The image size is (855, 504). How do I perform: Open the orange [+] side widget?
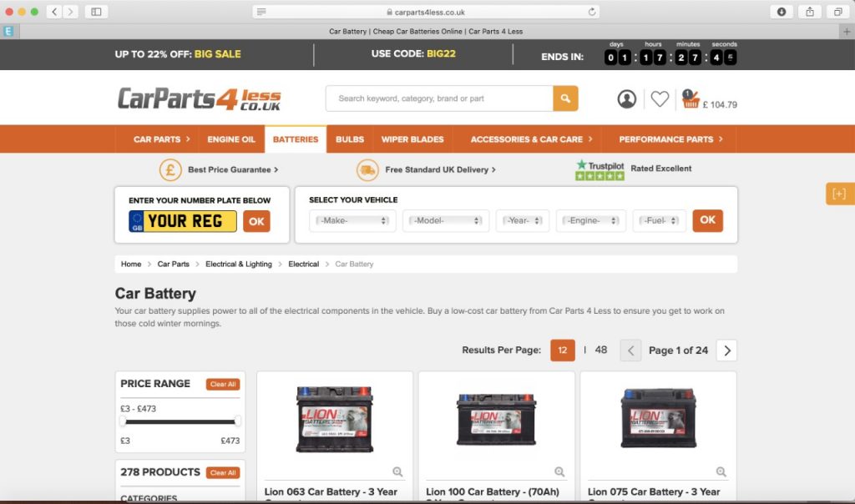(839, 194)
